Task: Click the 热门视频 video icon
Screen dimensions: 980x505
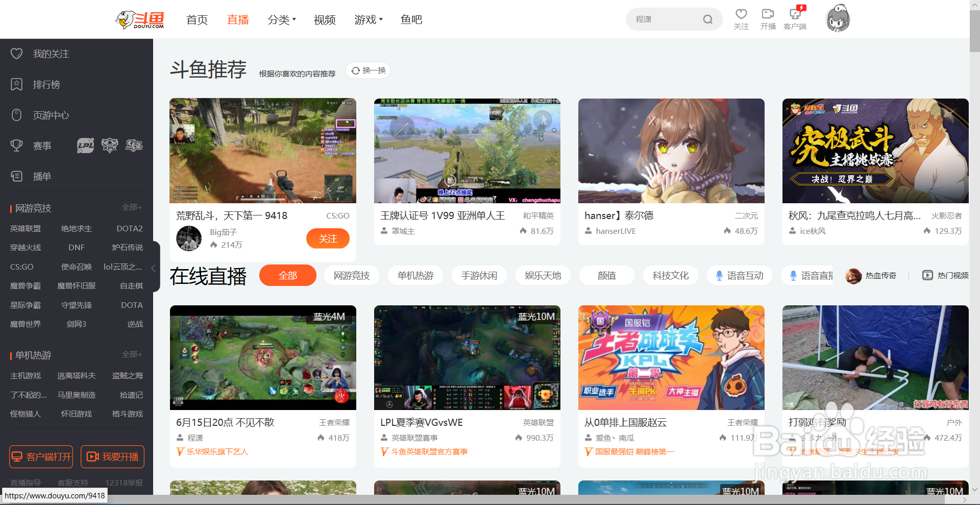Action: (x=927, y=275)
